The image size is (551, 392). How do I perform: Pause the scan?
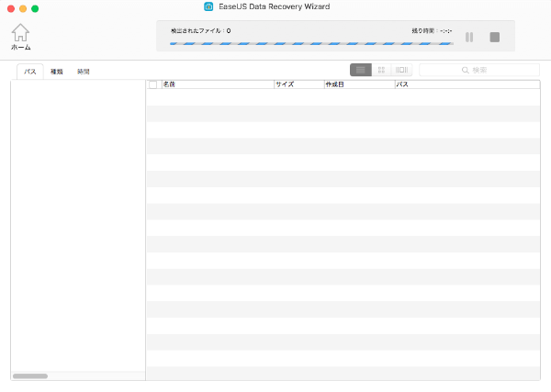pos(469,37)
